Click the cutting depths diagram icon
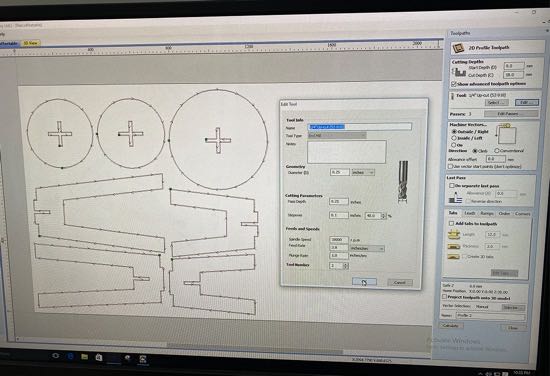This screenshot has width=550, height=376. tap(459, 72)
